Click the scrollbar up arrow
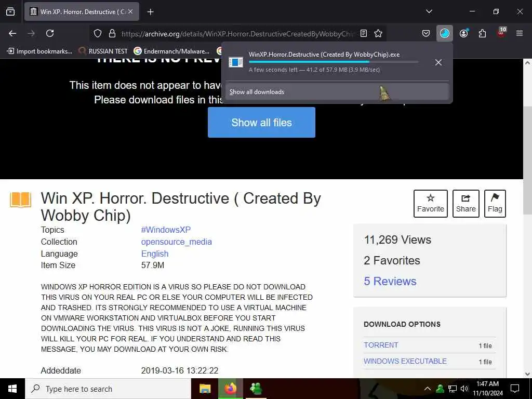 click(527, 63)
